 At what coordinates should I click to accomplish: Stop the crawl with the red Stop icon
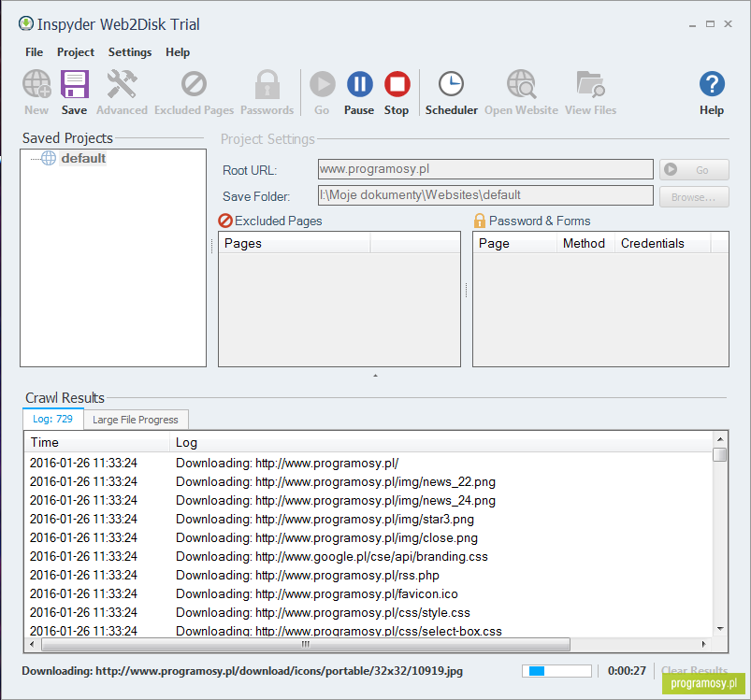397,84
